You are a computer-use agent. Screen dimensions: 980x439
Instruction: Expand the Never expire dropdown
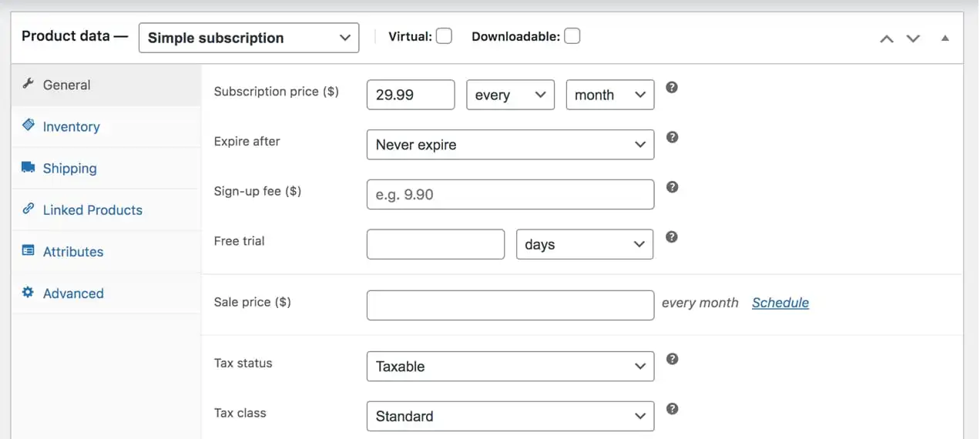coord(510,145)
